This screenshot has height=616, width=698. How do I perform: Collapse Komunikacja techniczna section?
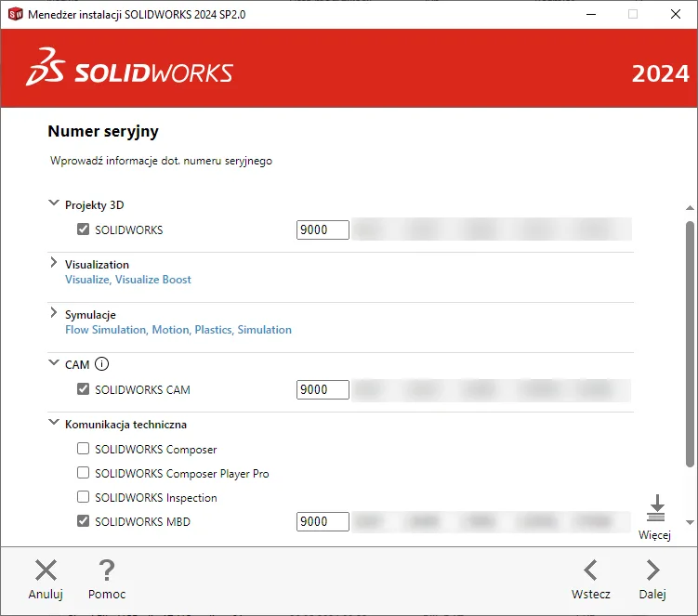tap(53, 423)
